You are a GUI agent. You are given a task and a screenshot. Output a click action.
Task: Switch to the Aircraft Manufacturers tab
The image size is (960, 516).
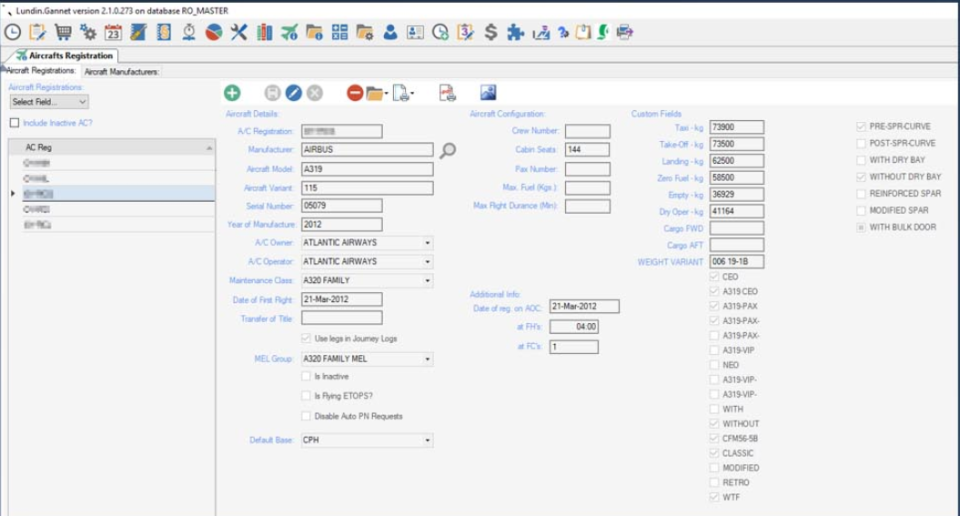(x=121, y=71)
